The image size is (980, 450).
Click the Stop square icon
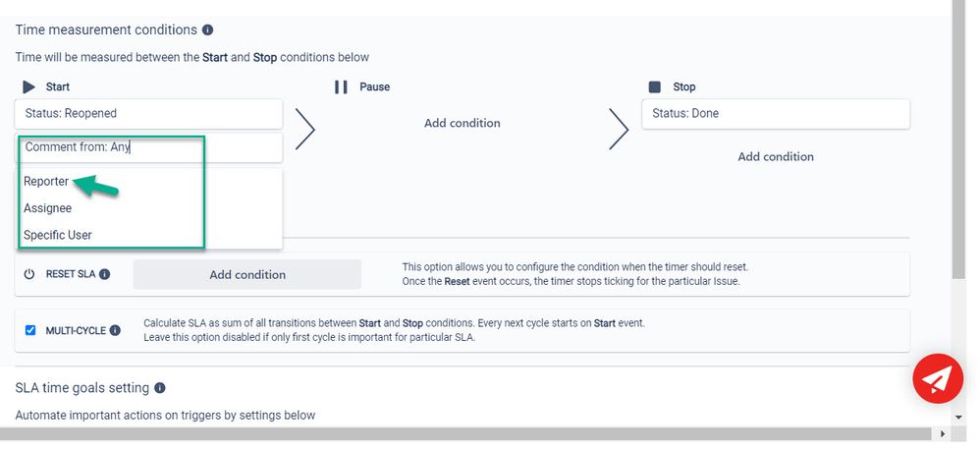[655, 87]
